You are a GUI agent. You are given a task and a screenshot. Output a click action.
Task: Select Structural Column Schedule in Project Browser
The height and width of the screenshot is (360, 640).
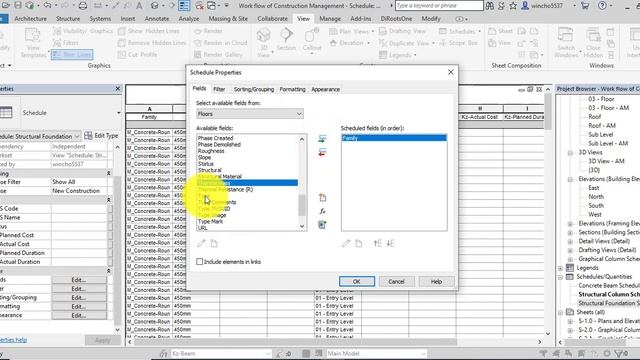(609, 295)
